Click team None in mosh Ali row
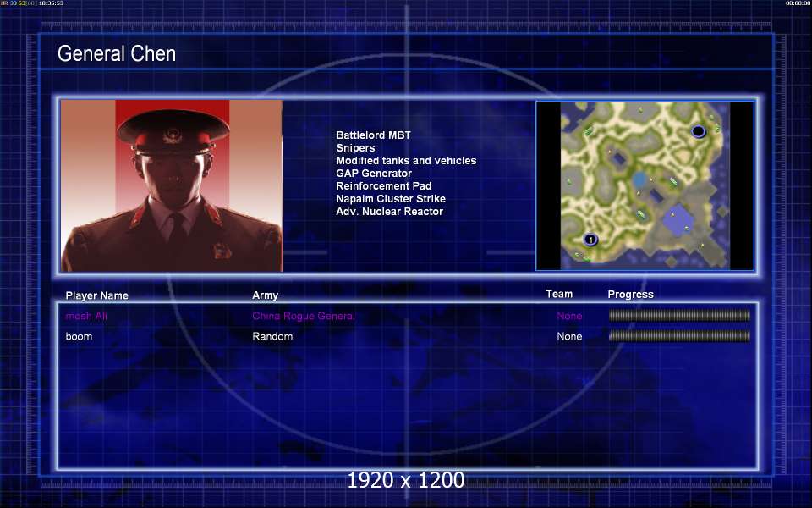The height and width of the screenshot is (508, 812). pyautogui.click(x=569, y=316)
